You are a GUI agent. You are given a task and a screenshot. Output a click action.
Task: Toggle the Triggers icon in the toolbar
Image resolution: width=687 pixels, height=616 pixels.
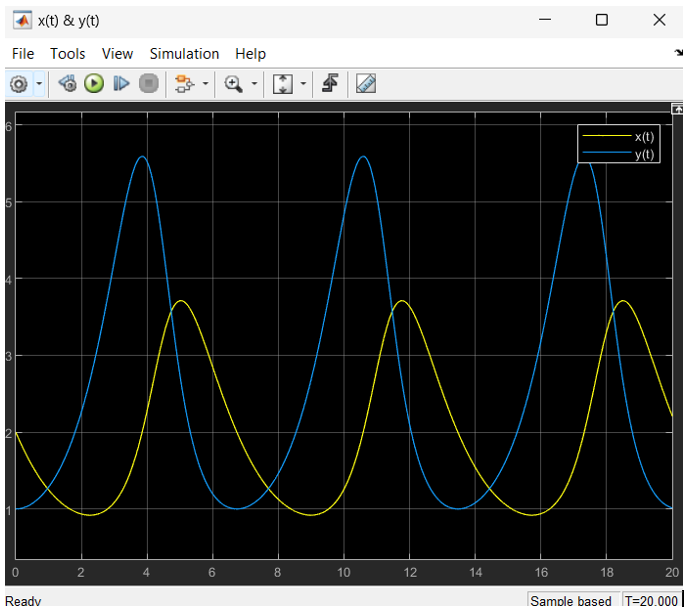pyautogui.click(x=328, y=84)
